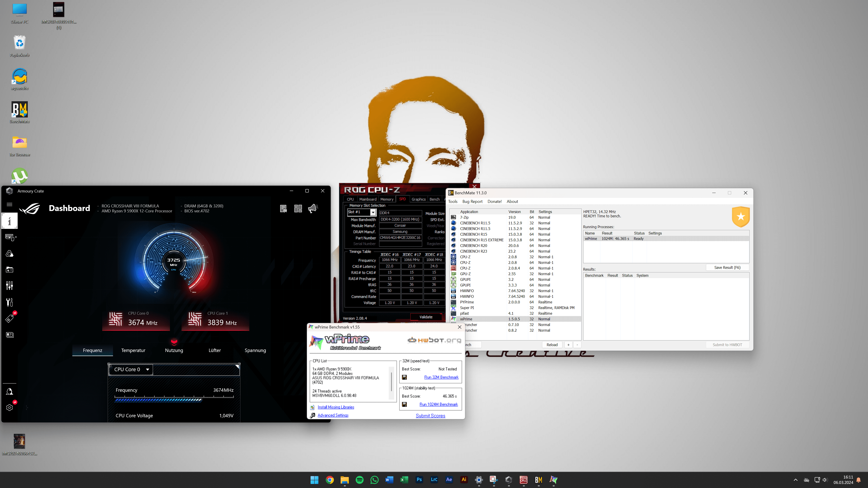Select the wPrime running process result row
This screenshot has height=488, width=868.
666,239
